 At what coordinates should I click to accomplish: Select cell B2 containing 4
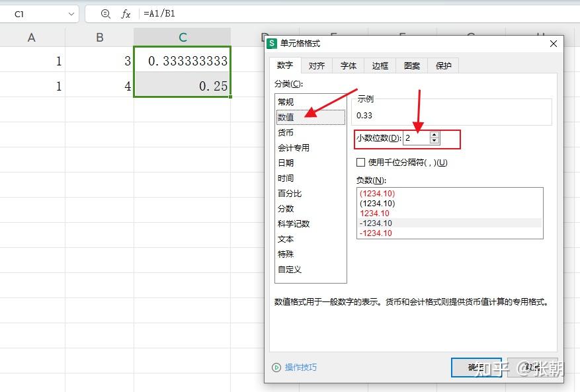pos(99,85)
